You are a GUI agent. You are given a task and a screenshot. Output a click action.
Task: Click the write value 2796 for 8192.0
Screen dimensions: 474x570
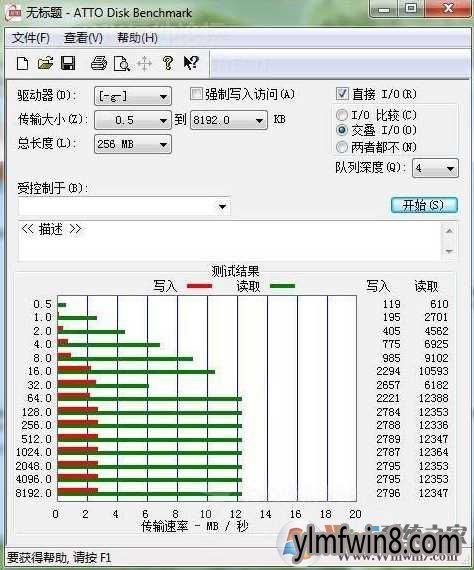tap(388, 493)
